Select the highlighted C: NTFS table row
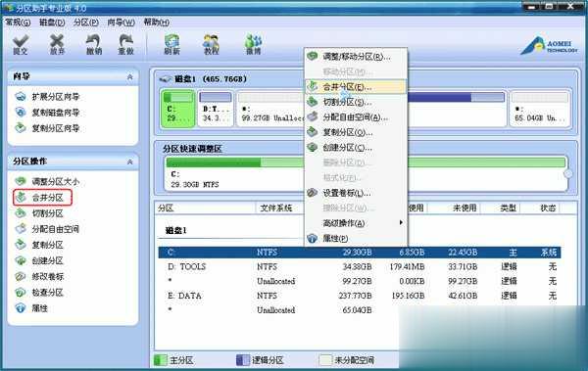 [360, 253]
